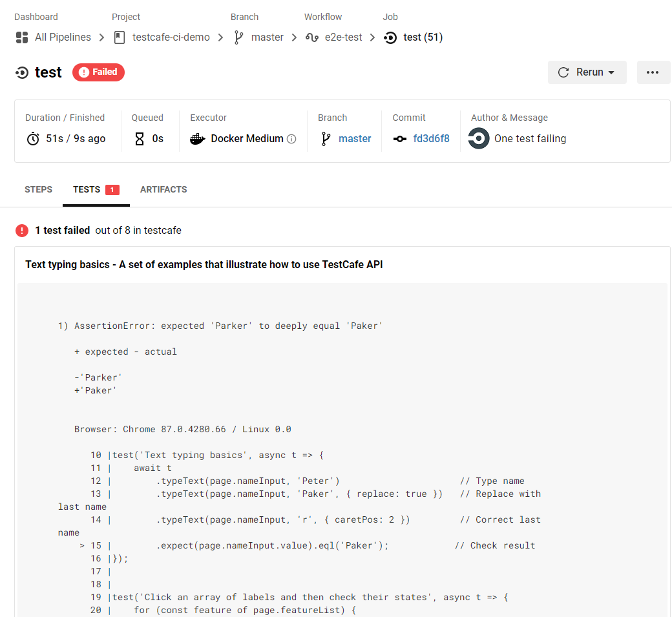
Task: Click the CircleCI author avatar
Action: tap(479, 138)
